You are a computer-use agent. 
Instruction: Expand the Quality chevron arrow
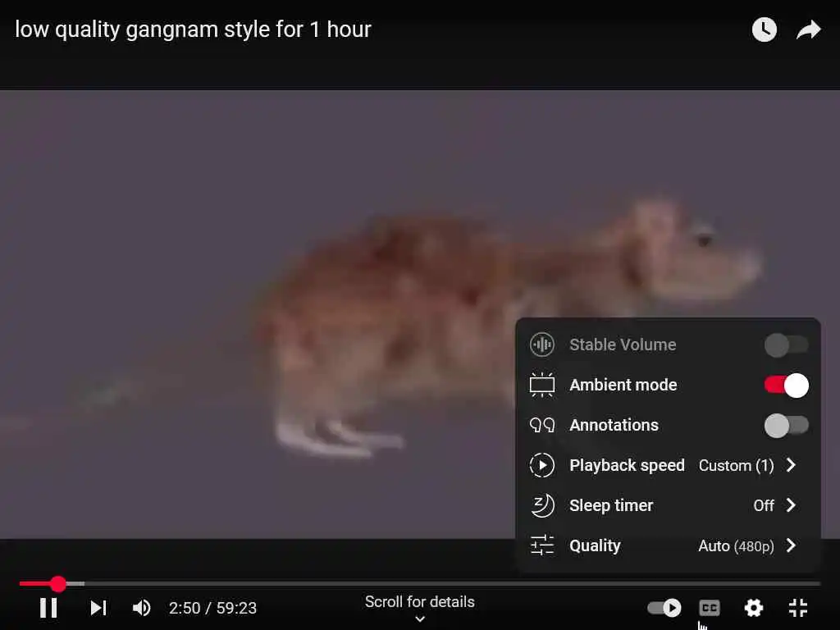click(x=792, y=546)
